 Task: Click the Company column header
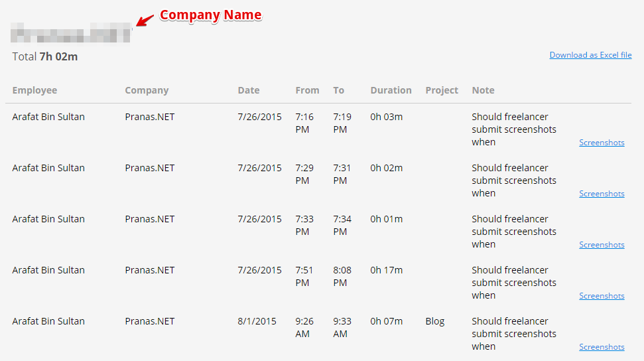pos(147,90)
